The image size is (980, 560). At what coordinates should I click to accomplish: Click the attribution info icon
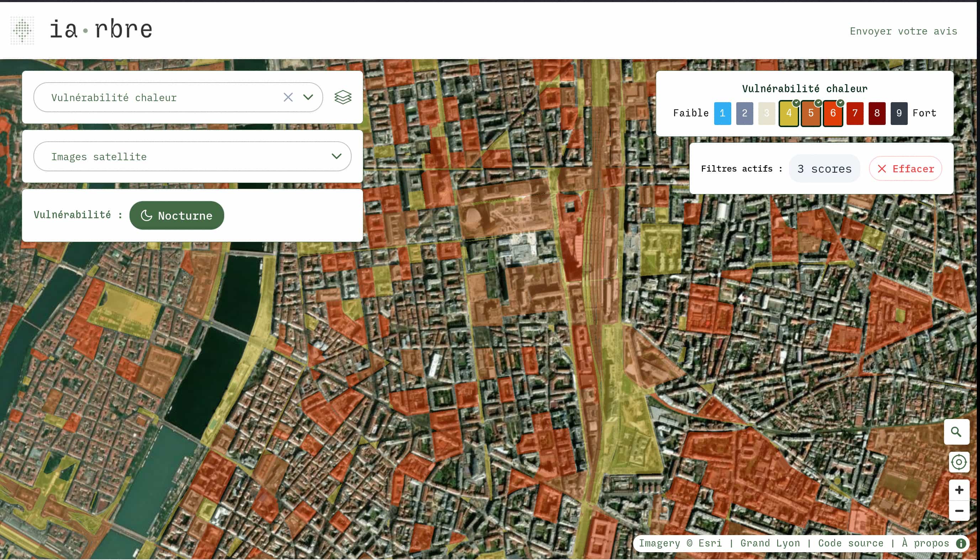pos(961,543)
